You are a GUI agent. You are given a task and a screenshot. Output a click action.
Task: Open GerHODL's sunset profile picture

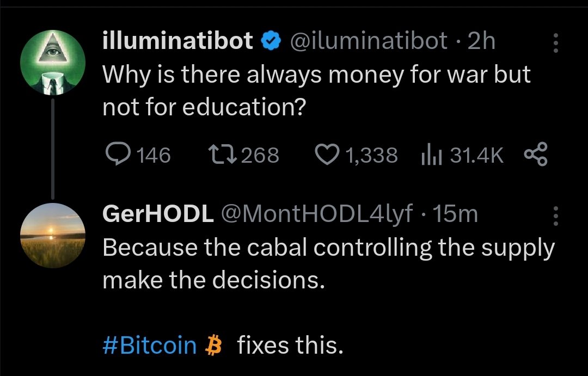[x=53, y=235]
